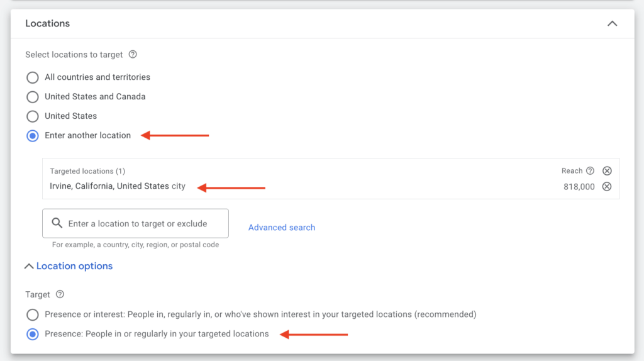Collapse the Locations section chevron
The image size is (644, 361).
tap(612, 23)
